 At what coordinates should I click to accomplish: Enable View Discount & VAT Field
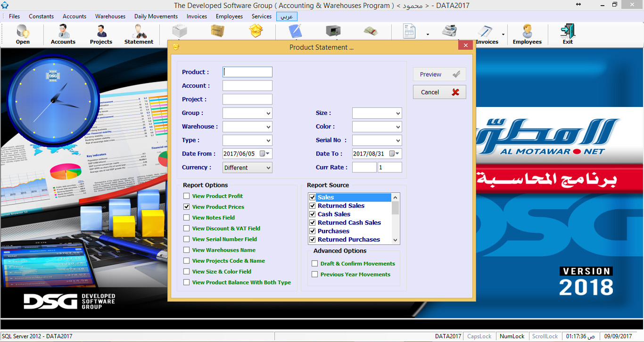[187, 228]
